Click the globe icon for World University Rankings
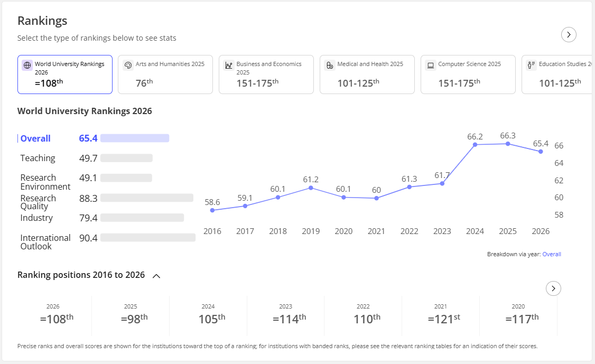 click(27, 65)
